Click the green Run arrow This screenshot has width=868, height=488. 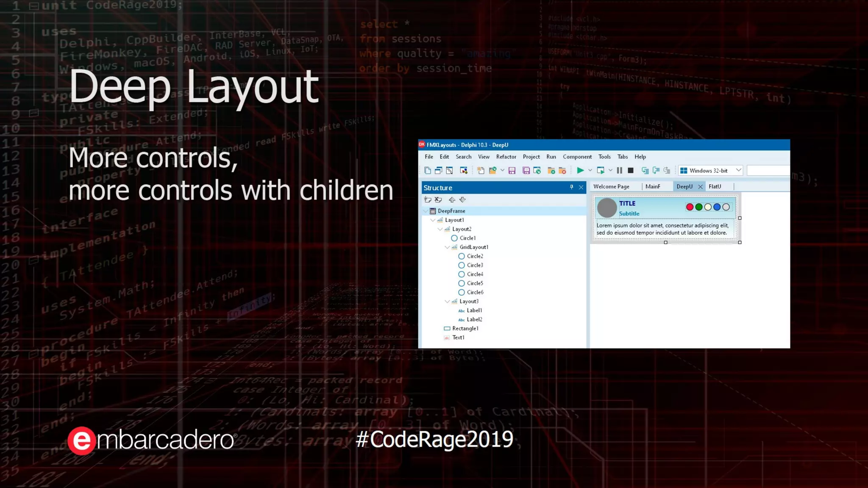click(580, 170)
